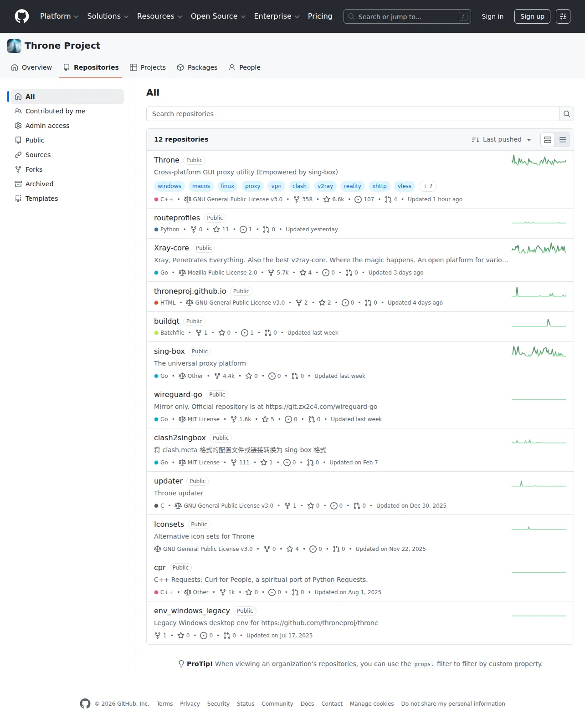The image size is (585, 728).
Task: Show Templates repositories
Action: click(x=67, y=199)
